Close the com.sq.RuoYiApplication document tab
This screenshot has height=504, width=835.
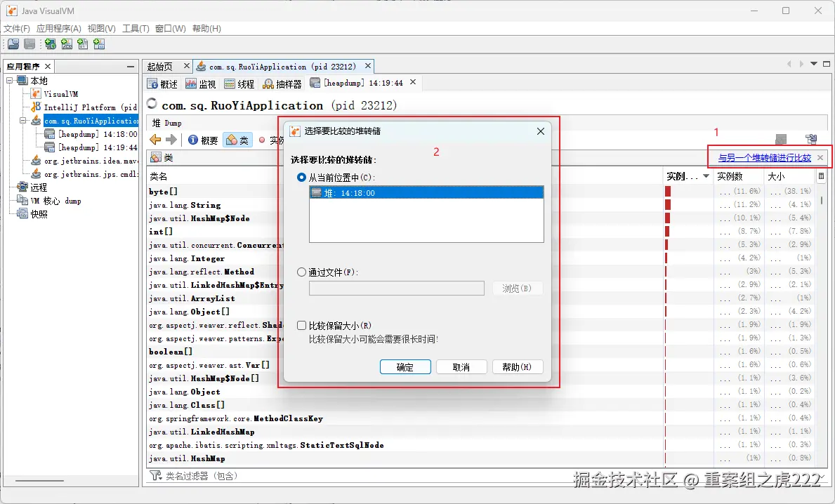(x=367, y=66)
